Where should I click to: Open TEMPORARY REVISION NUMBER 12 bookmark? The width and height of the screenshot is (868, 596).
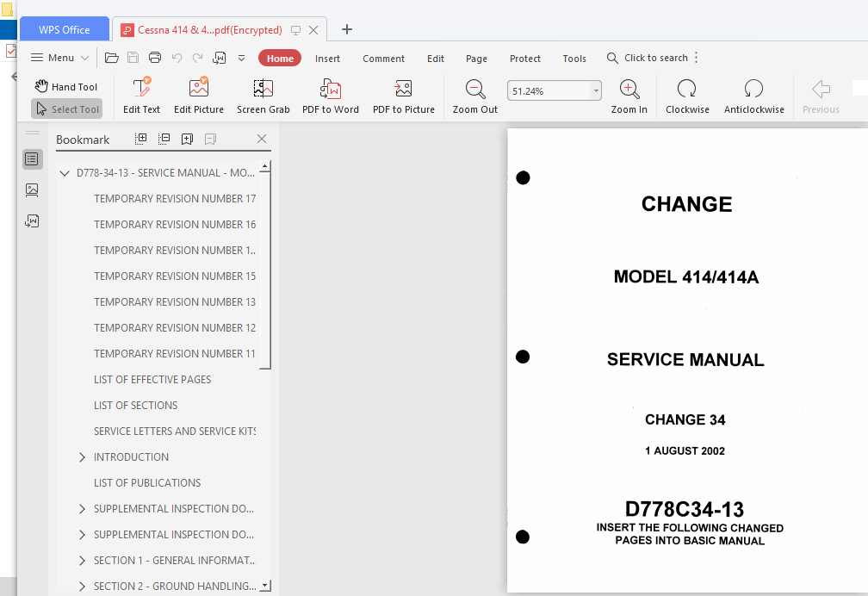[x=175, y=328]
